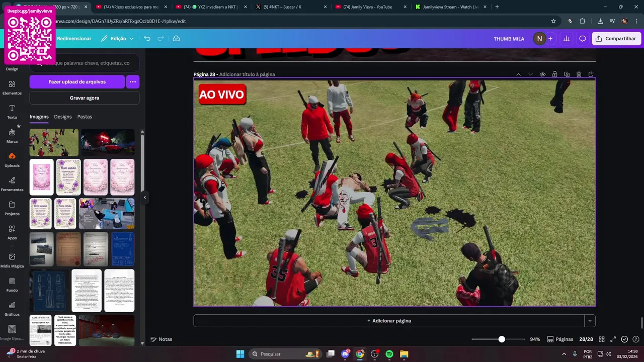Image resolution: width=644 pixels, height=362 pixels.
Task: Enter fullscreen presentation mode icon
Action: (613, 339)
